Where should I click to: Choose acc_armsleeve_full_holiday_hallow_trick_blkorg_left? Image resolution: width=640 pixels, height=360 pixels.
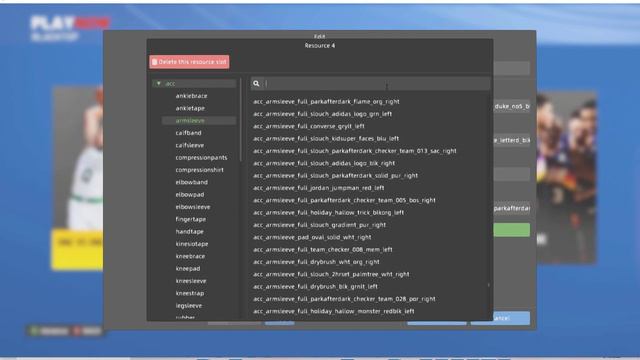(x=328, y=213)
